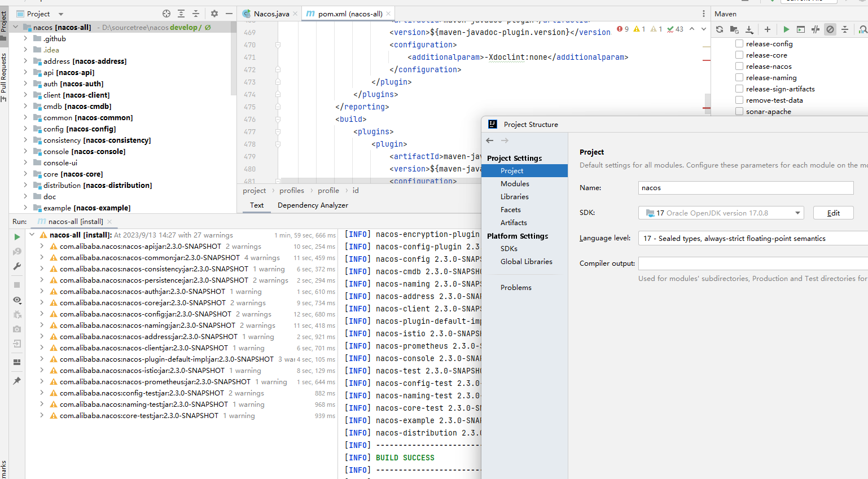The height and width of the screenshot is (479, 868).
Task: Click the Edit button next to SDK
Action: (x=833, y=213)
